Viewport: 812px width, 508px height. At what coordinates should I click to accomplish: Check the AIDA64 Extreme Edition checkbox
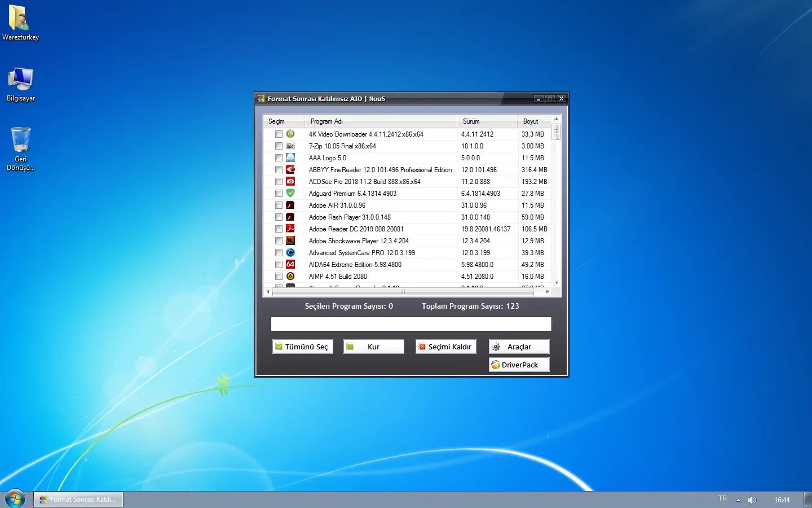pos(279,265)
